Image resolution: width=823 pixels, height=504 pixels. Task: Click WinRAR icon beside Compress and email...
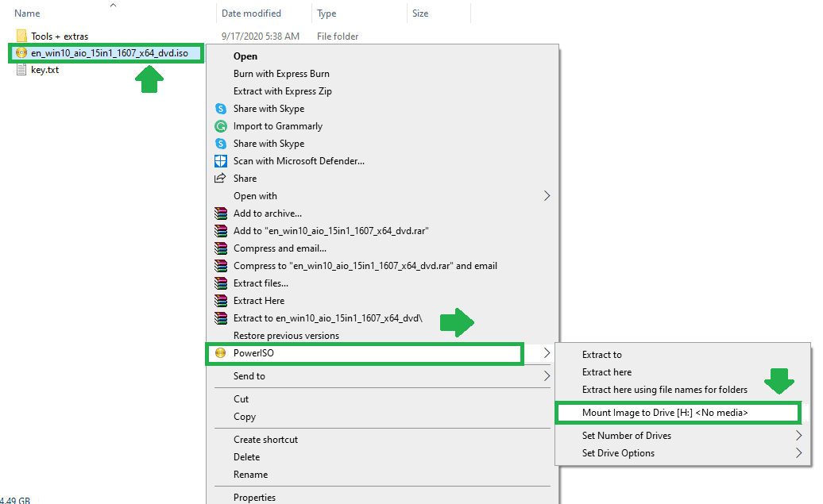pyautogui.click(x=221, y=248)
